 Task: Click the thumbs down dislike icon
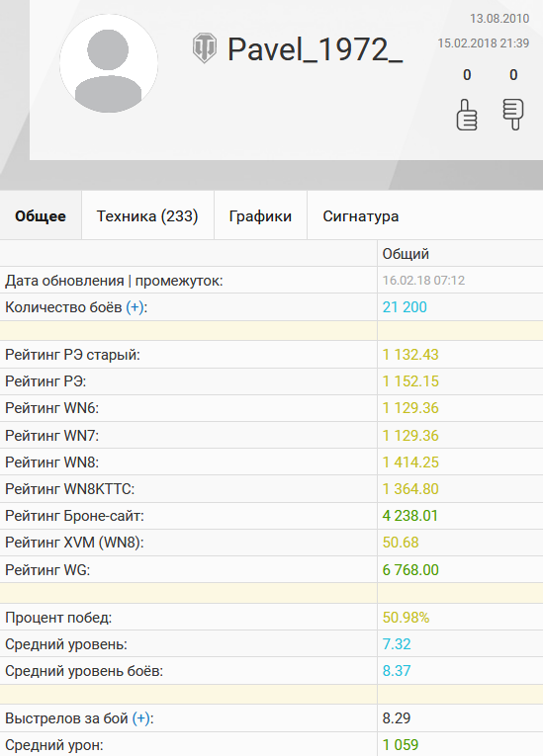coord(513,115)
